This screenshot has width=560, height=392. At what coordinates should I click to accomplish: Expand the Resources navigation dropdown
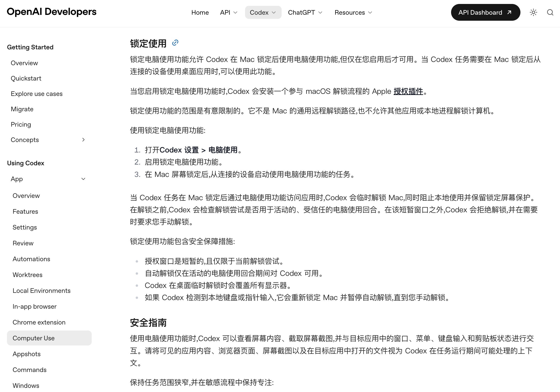pos(353,12)
